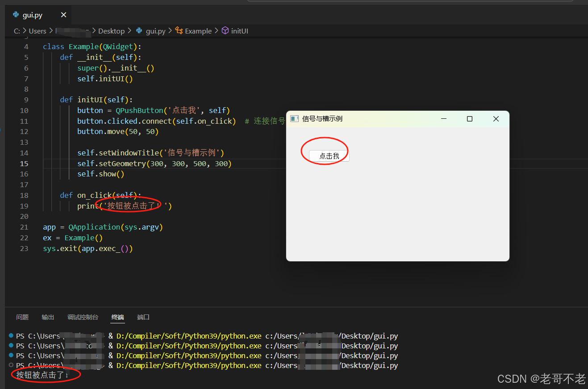588x389 pixels.
Task: Close the 信号与槽示例 window
Action: (496, 119)
